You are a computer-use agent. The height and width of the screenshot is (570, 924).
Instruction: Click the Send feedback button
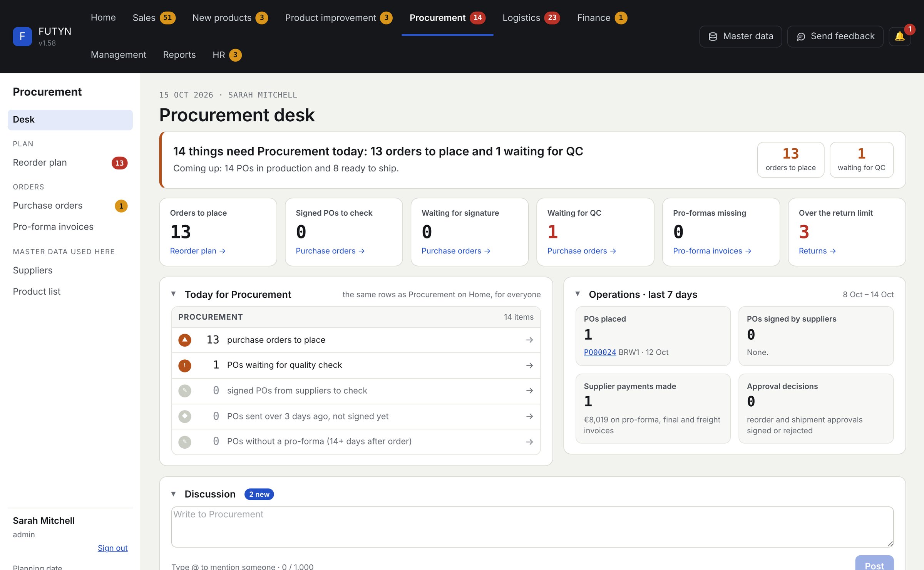pyautogui.click(x=835, y=37)
